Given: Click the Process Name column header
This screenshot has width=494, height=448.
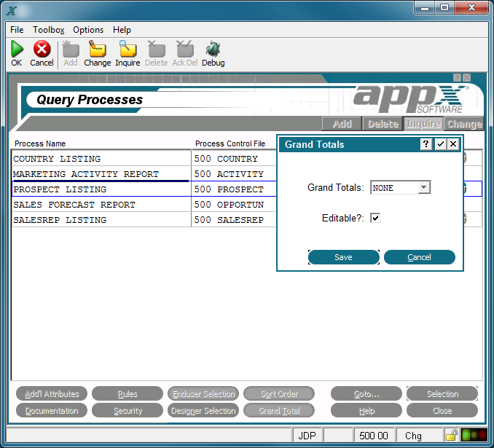Looking at the screenshot, I should tap(40, 144).
